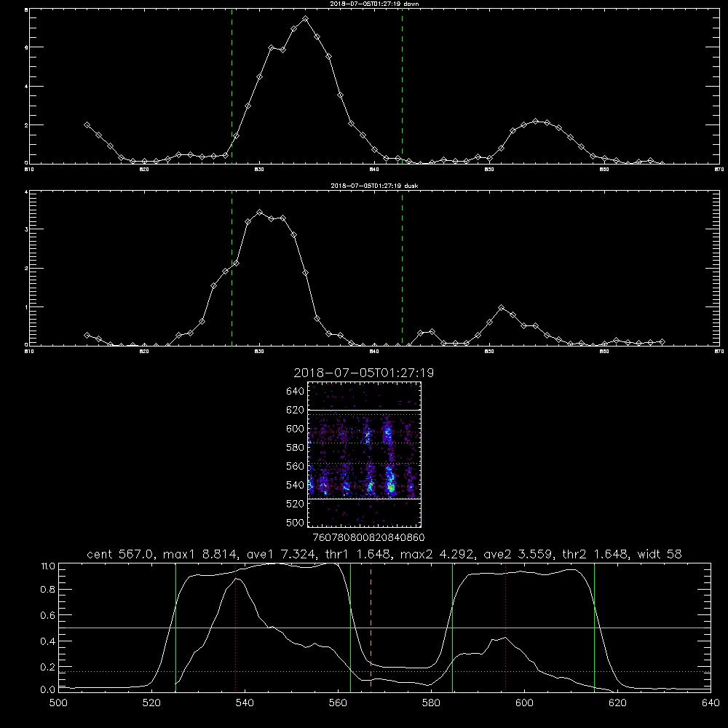Image resolution: width=728 pixels, height=728 pixels.
Task: Click x-axis label 870 under dawn plot
Action: click(x=719, y=170)
